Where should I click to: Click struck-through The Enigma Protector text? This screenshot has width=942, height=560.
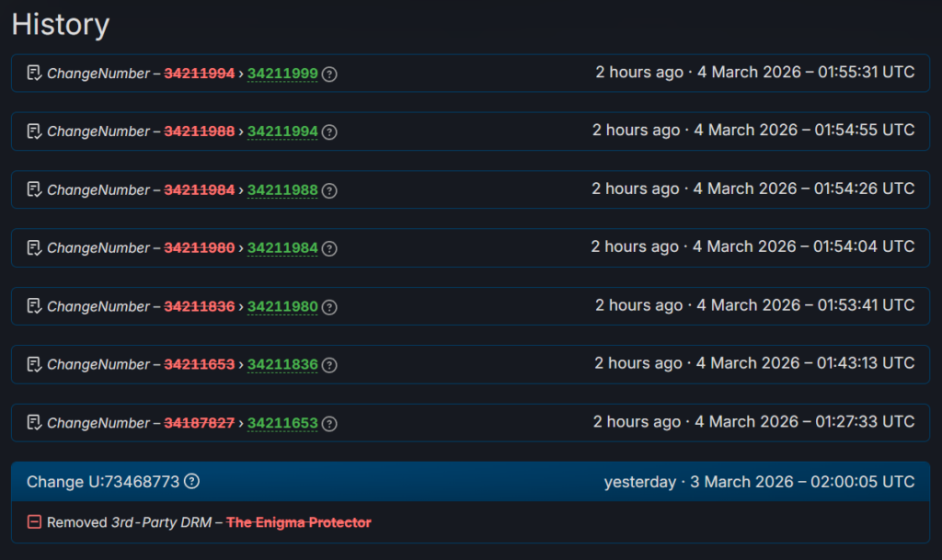[x=299, y=522]
